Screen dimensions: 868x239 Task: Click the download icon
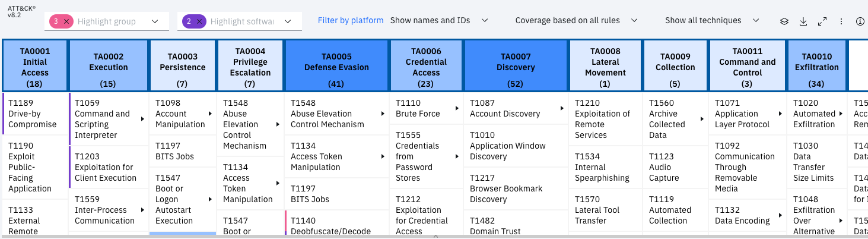pos(803,21)
